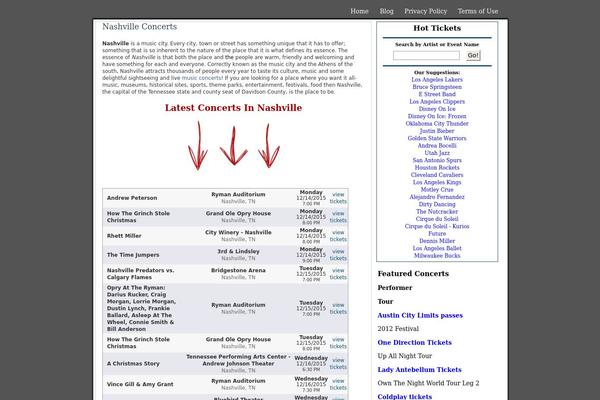Open One Direction Tickets link

click(414, 343)
